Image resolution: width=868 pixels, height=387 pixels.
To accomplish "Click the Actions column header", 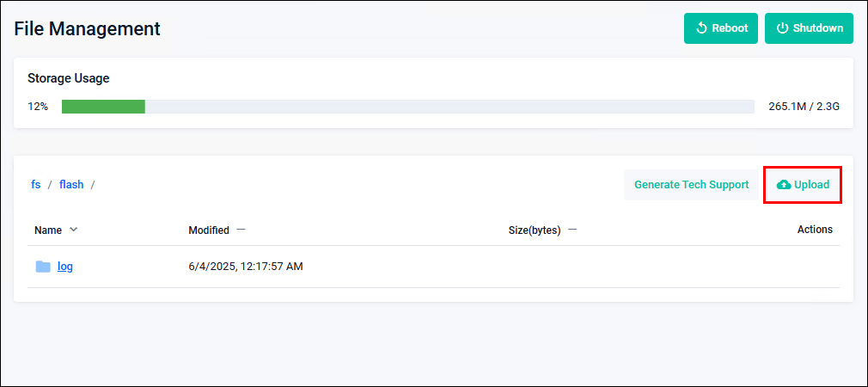I will (815, 230).
